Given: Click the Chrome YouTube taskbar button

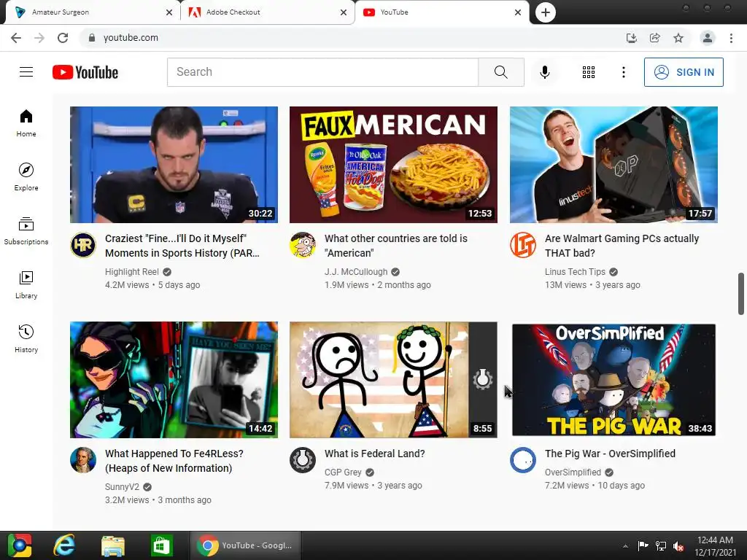Looking at the screenshot, I should (245, 545).
